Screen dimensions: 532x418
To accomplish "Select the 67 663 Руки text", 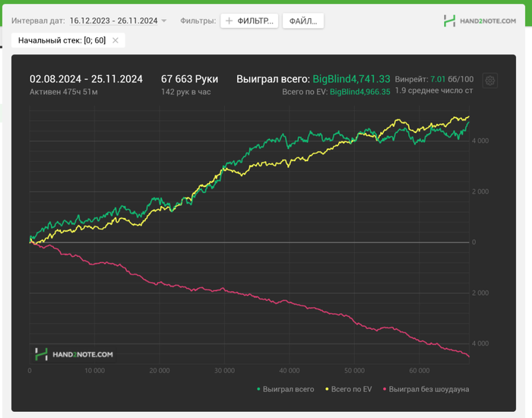I will click(x=189, y=79).
